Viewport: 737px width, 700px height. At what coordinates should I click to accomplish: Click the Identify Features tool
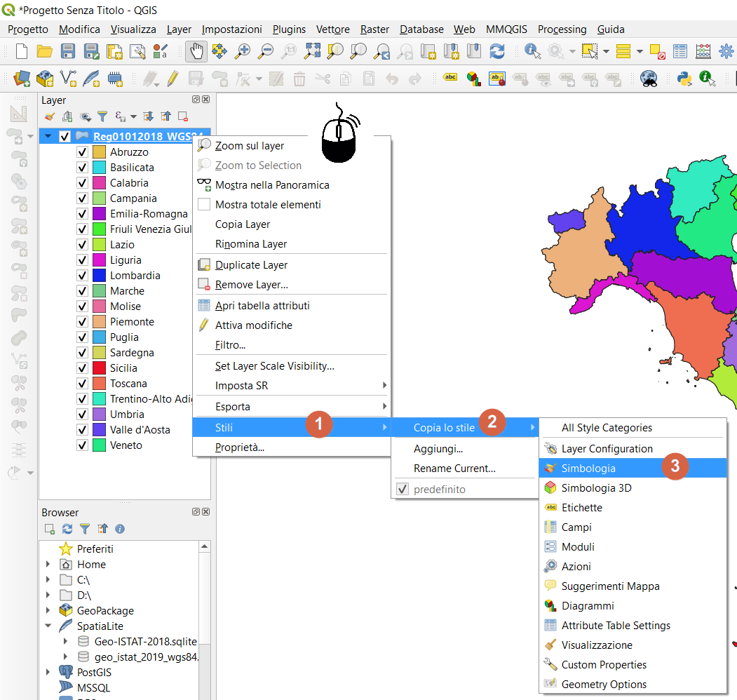coord(532,51)
